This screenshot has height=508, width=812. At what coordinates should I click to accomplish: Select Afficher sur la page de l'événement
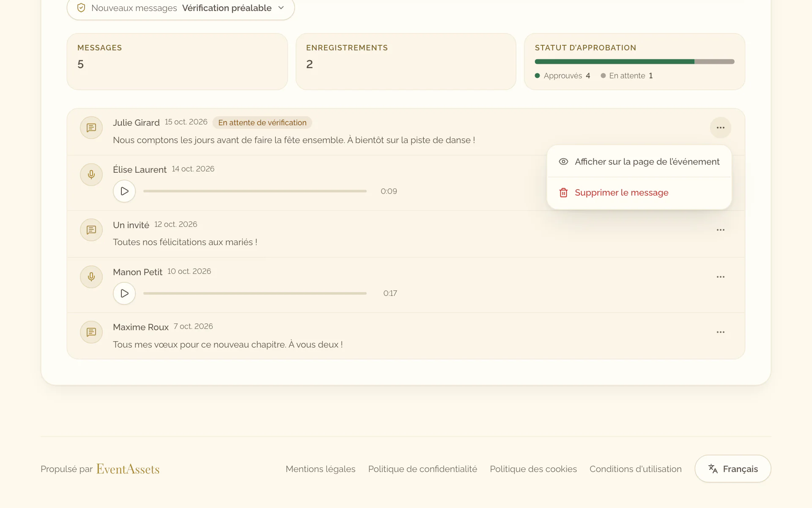click(639, 162)
